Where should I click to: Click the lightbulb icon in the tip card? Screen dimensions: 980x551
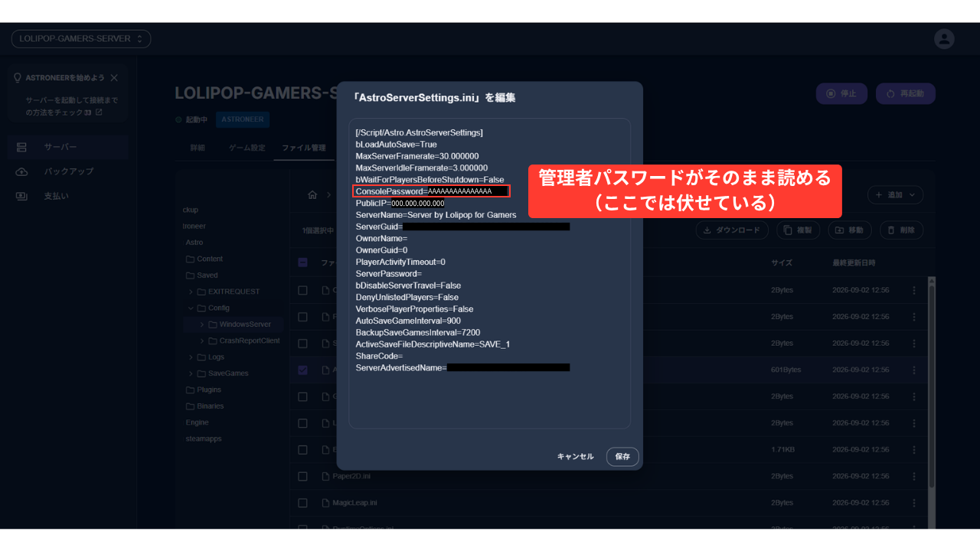pyautogui.click(x=18, y=77)
